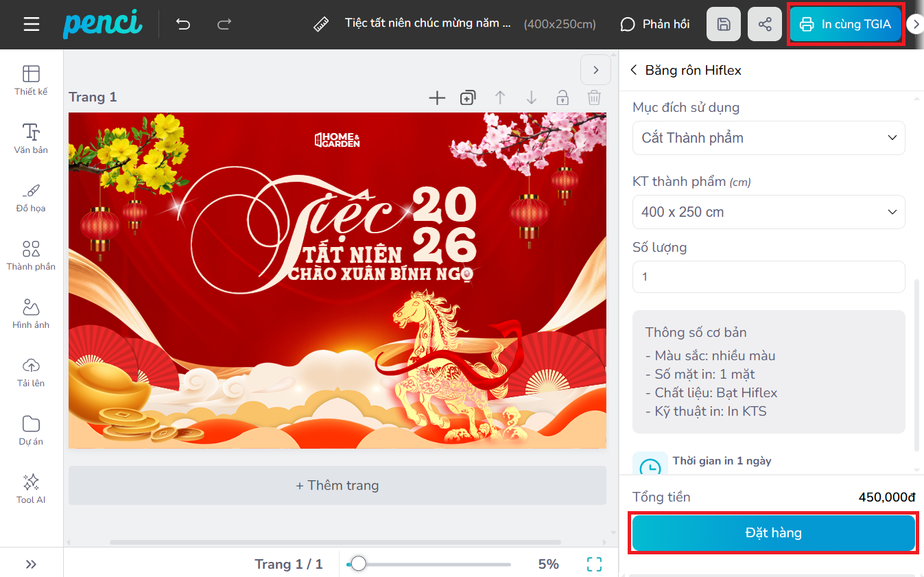Click the zoom slider handle
Viewport: 924px width, 577px height.
(x=358, y=564)
